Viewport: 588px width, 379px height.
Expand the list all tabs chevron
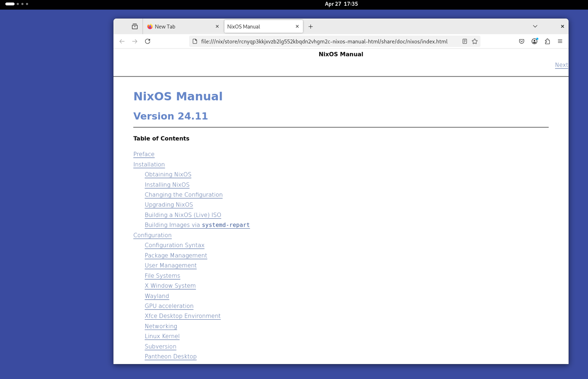[535, 26]
